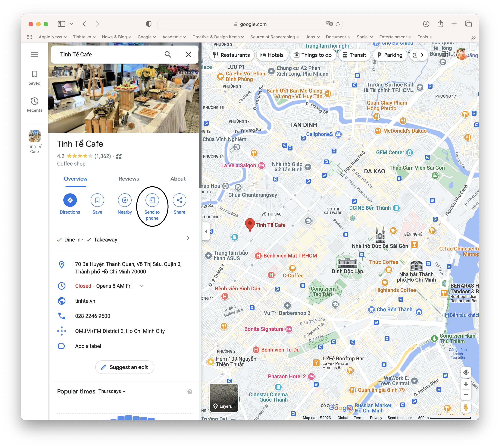Click the Street View pegman icon
Screen dimensions: 500x448
click(466, 407)
